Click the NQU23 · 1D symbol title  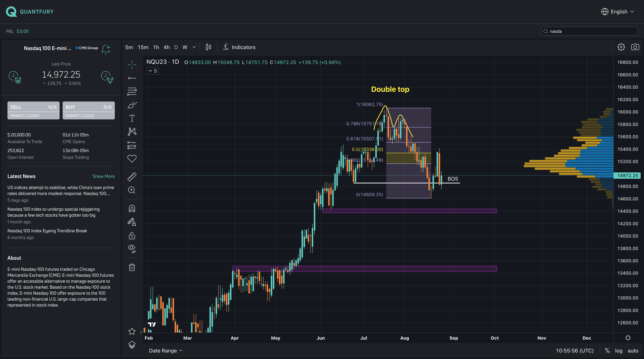coord(163,62)
